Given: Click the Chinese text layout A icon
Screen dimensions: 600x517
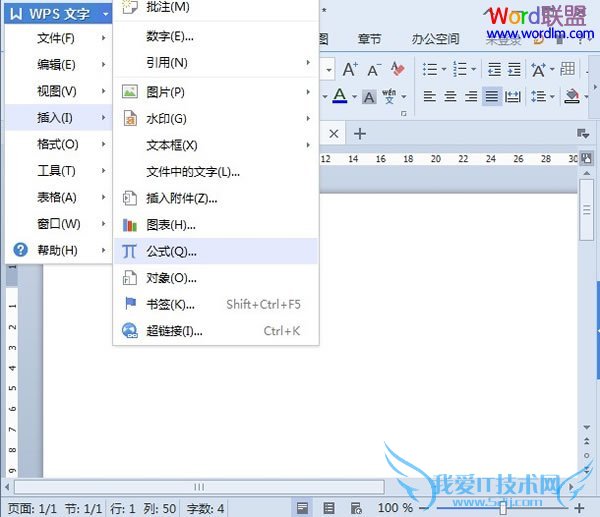Looking at the screenshot, I should click(538, 70).
